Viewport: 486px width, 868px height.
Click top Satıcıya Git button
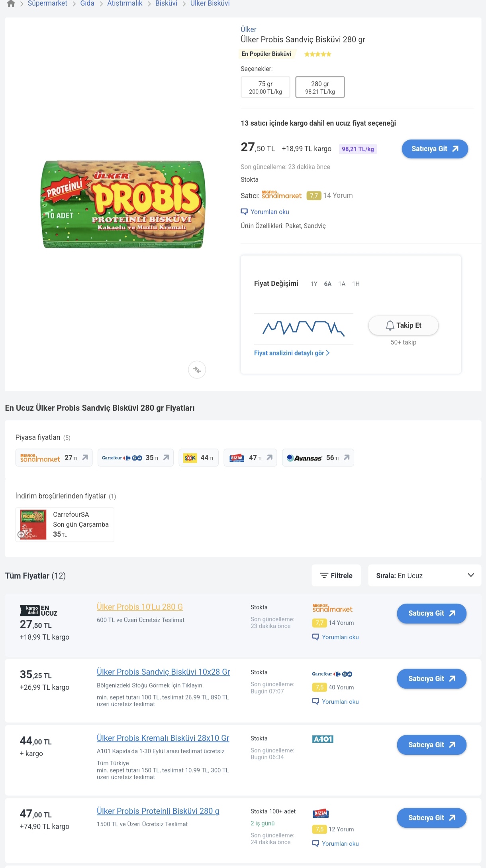pyautogui.click(x=435, y=149)
